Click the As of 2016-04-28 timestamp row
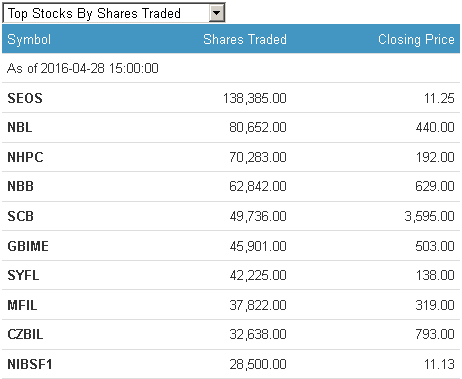This screenshot has height=379, width=462. [x=231, y=68]
